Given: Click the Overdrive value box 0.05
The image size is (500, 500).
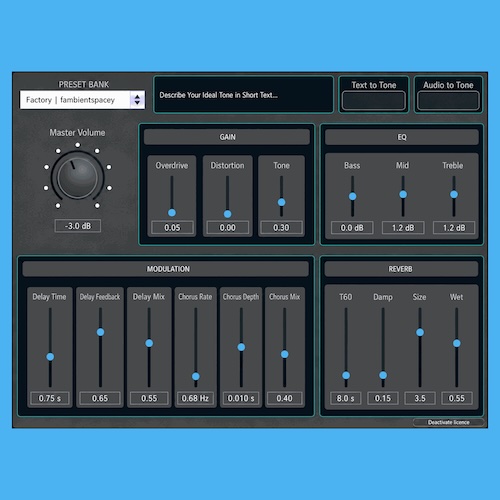Looking at the screenshot, I should (x=172, y=228).
